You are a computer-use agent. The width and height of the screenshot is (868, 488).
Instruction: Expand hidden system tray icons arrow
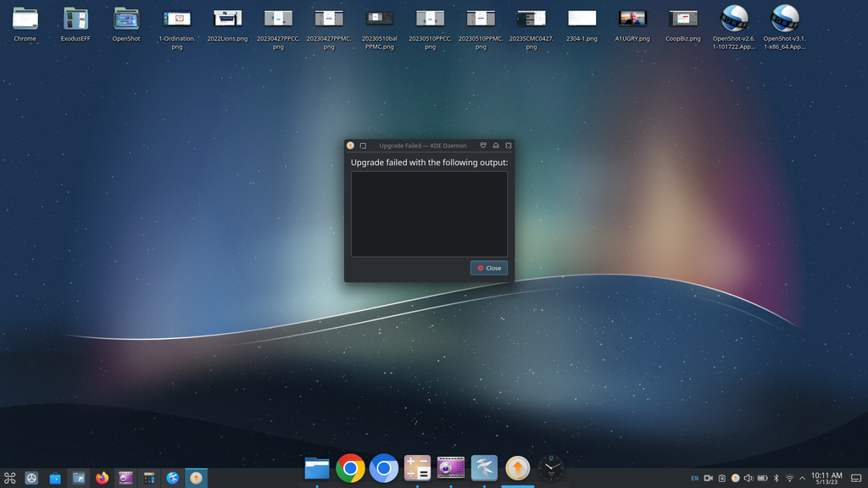pyautogui.click(x=803, y=479)
